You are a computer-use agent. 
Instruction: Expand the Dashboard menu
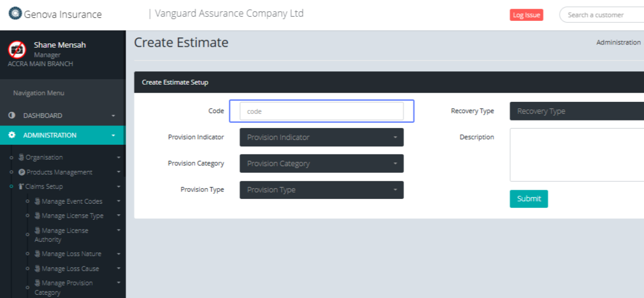[x=113, y=116]
